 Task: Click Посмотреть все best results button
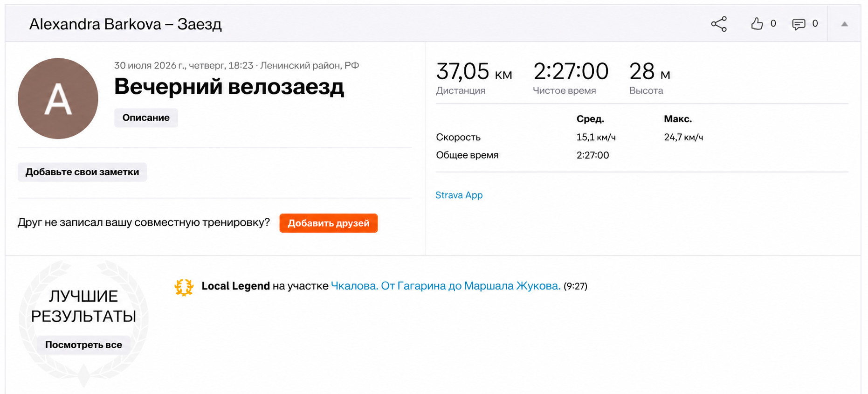83,345
